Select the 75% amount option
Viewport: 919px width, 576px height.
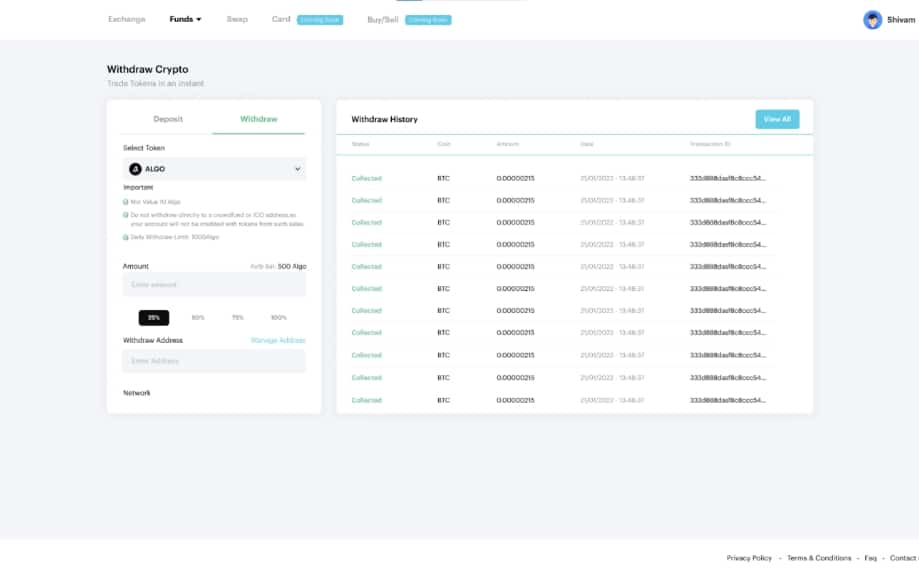pos(238,317)
